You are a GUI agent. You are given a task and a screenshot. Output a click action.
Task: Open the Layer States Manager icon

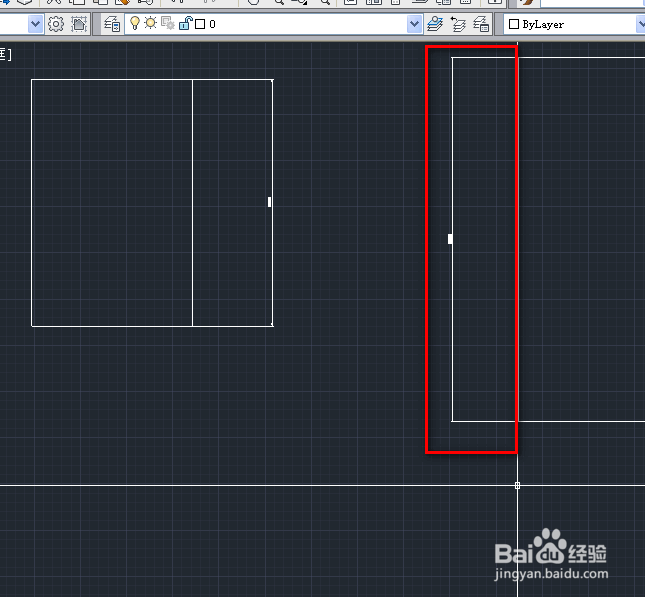(481, 24)
